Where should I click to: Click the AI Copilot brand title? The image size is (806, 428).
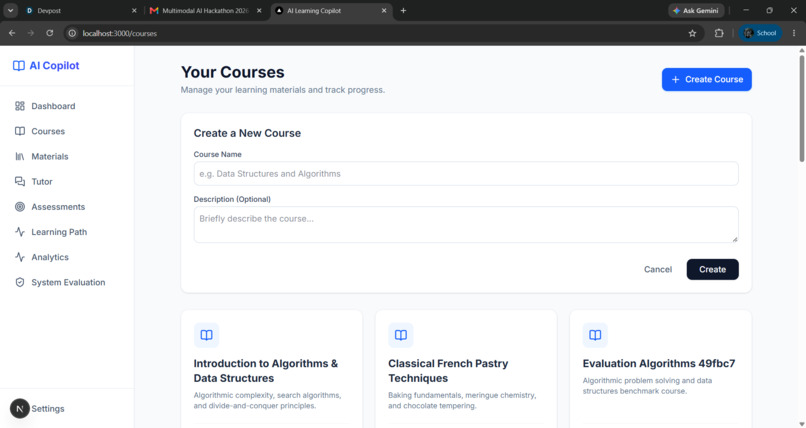click(x=54, y=66)
